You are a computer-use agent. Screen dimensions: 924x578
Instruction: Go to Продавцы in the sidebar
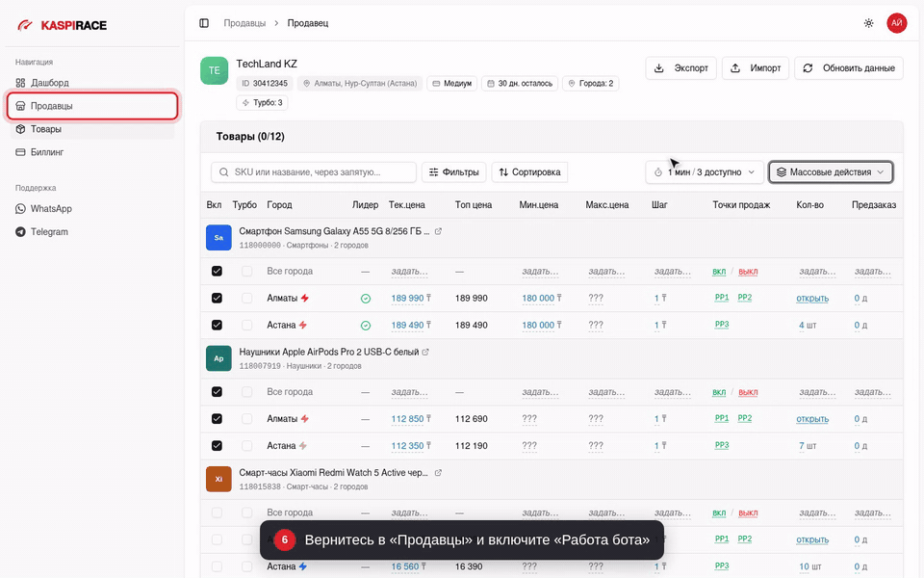pyautogui.click(x=92, y=106)
